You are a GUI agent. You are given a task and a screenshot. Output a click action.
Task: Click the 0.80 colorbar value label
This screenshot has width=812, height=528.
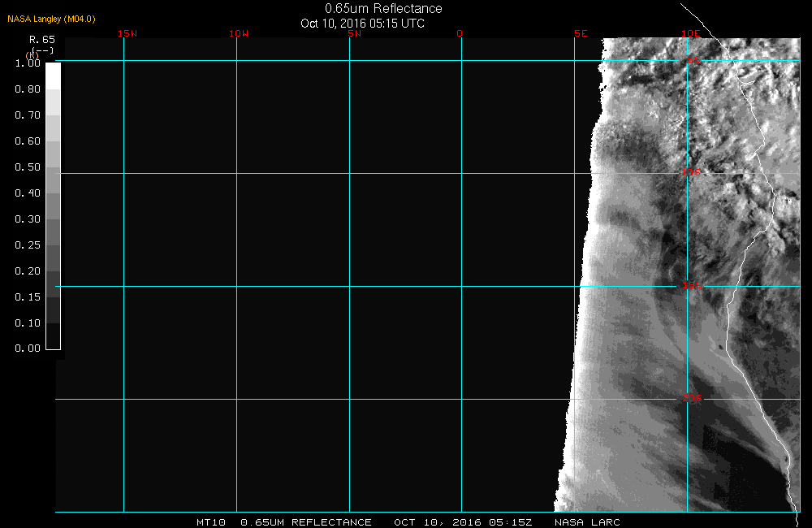coord(28,89)
